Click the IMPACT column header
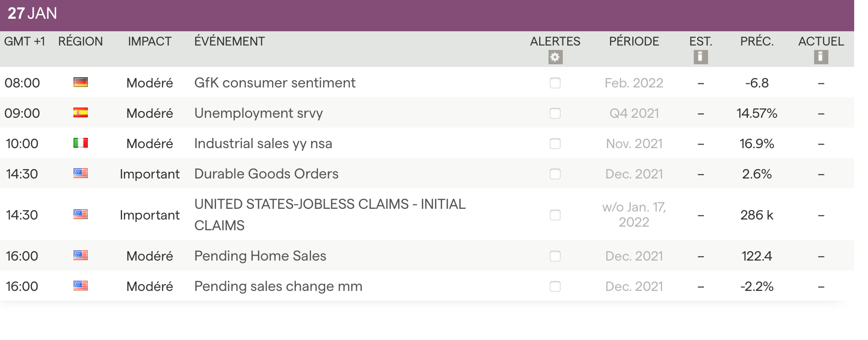 pos(150,41)
